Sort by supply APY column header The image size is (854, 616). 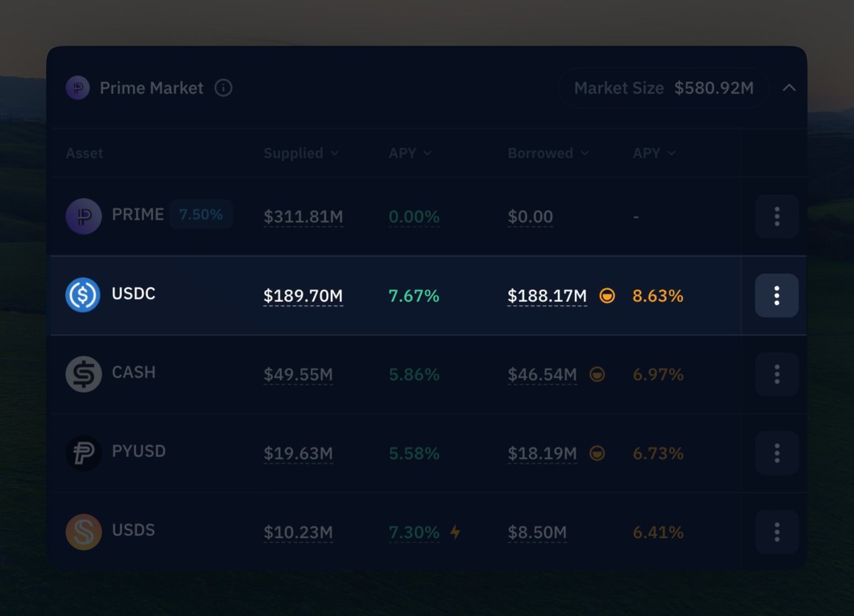click(x=411, y=153)
